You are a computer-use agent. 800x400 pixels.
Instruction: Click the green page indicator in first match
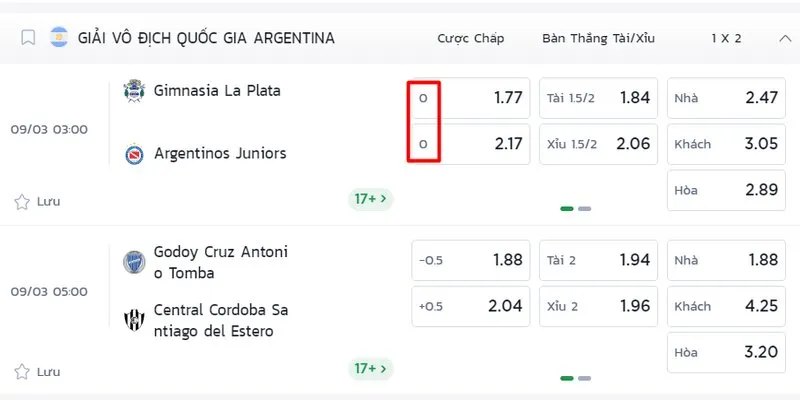tap(567, 209)
